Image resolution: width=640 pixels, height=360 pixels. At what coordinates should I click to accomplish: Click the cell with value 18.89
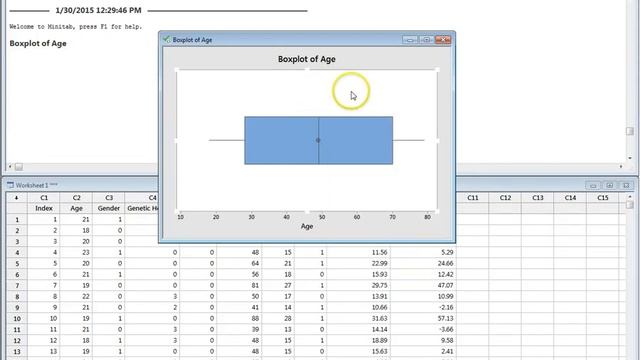pos(358,340)
